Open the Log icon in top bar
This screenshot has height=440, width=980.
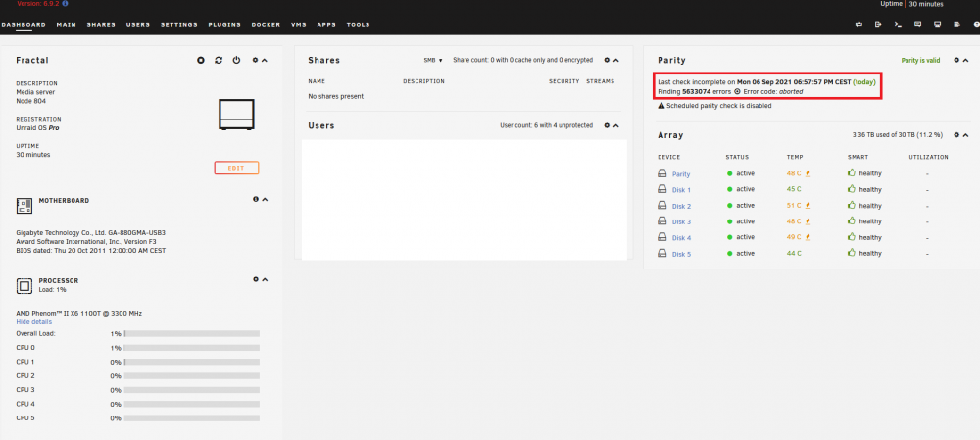point(956,25)
